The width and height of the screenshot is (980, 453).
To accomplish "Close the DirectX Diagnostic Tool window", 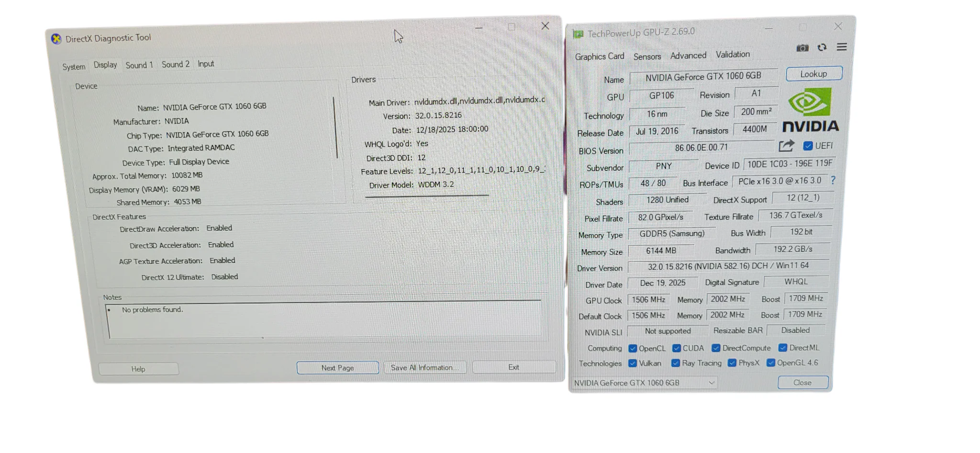I will 545,26.
